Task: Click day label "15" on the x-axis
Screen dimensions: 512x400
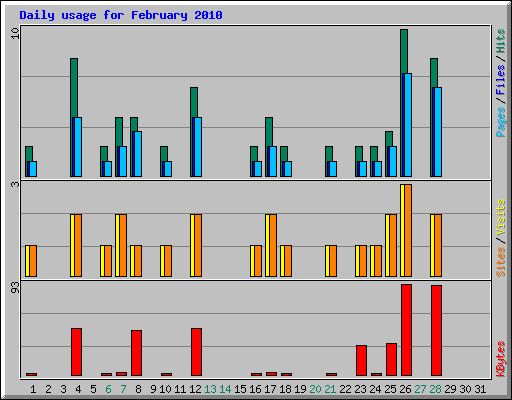Action: pyautogui.click(x=240, y=389)
